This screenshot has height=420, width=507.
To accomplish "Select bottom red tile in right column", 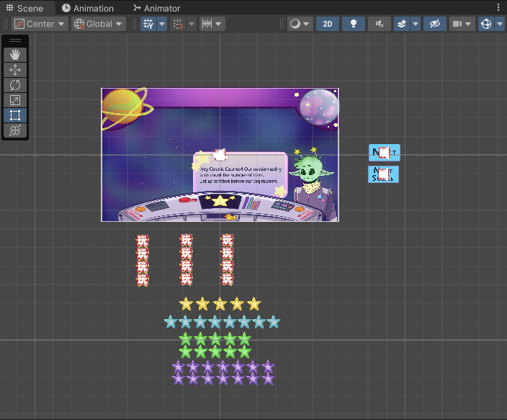I will click(228, 279).
